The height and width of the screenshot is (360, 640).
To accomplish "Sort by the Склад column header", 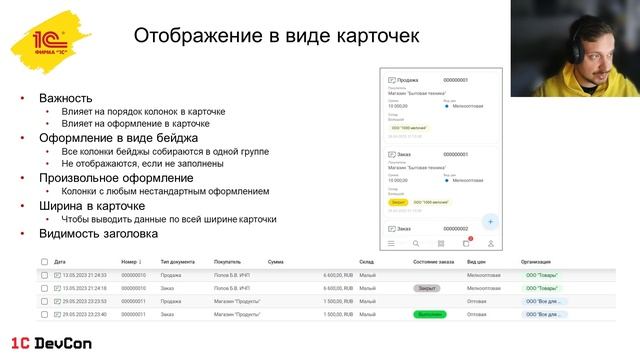I will click(367, 262).
